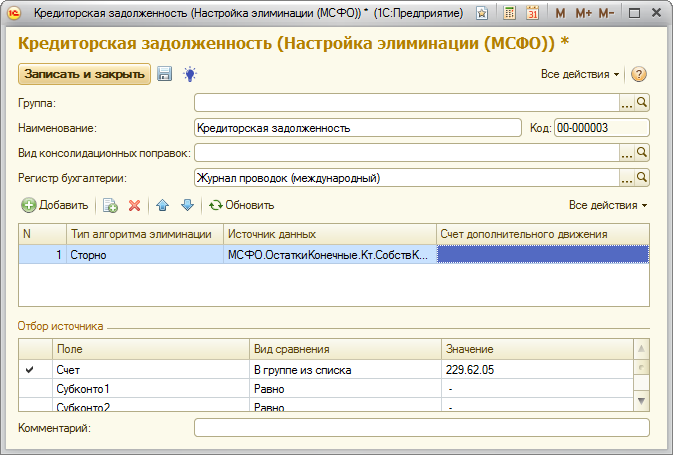Click the magnifier icon next to Группа field
Screen dimensions: 673x455
coord(643,102)
